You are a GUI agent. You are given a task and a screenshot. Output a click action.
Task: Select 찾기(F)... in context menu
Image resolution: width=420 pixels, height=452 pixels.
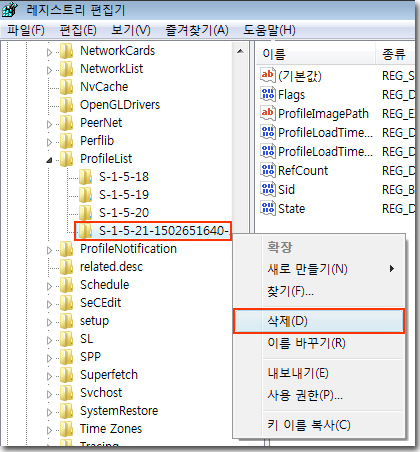pyautogui.click(x=319, y=291)
